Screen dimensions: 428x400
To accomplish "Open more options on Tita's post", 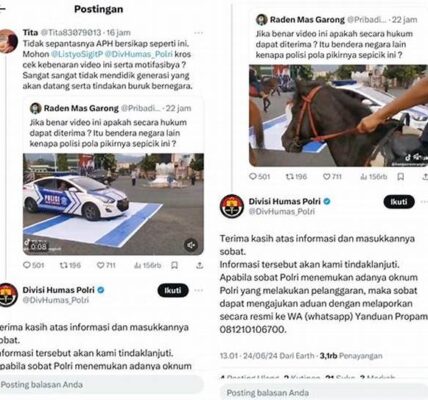I will (198, 33).
